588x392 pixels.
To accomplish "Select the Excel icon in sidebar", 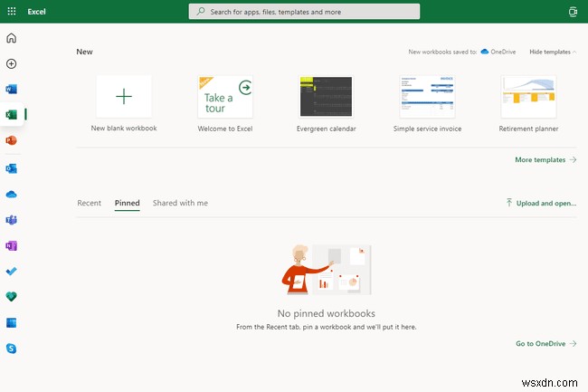I will [11, 114].
